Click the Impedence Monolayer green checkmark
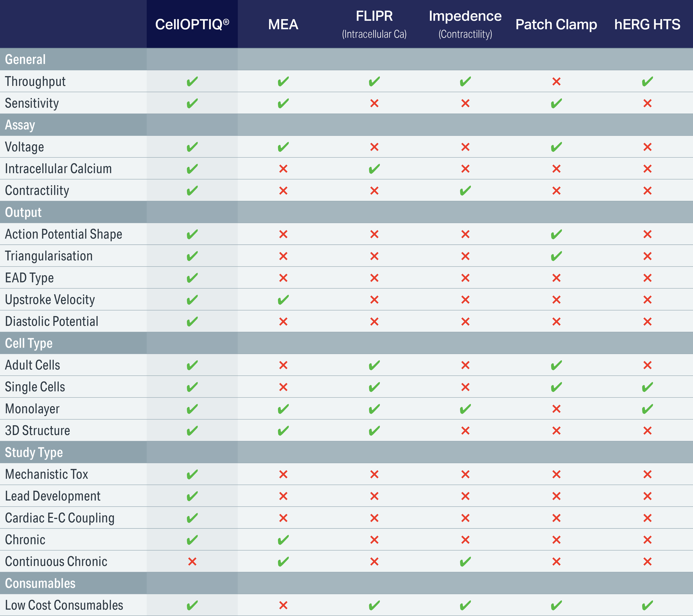This screenshot has width=693, height=616. (465, 409)
